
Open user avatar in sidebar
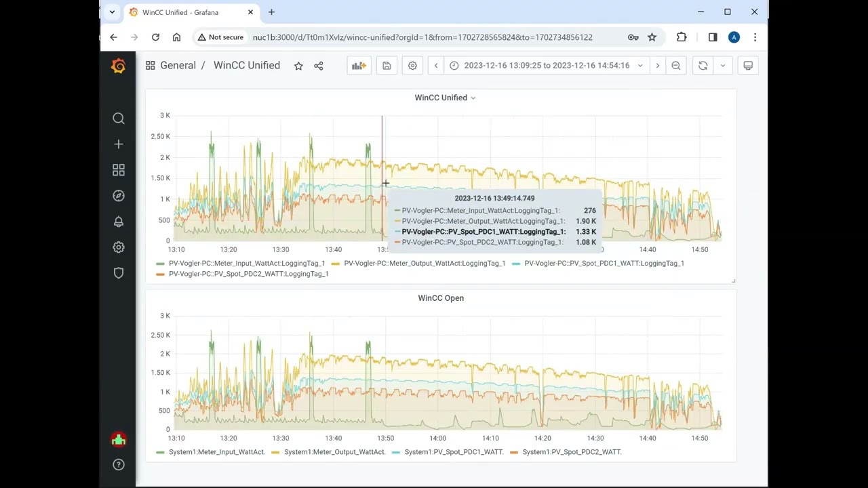pyautogui.click(x=119, y=440)
